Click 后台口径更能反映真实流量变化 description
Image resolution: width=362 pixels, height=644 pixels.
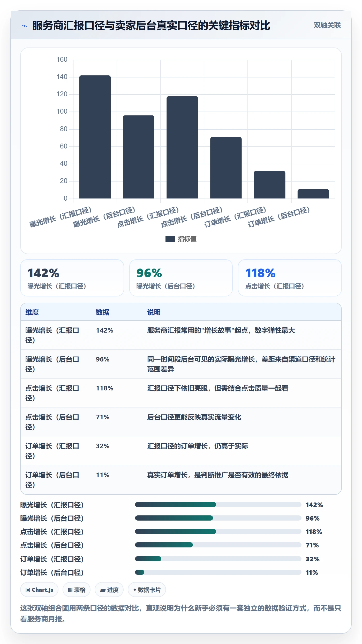click(194, 417)
